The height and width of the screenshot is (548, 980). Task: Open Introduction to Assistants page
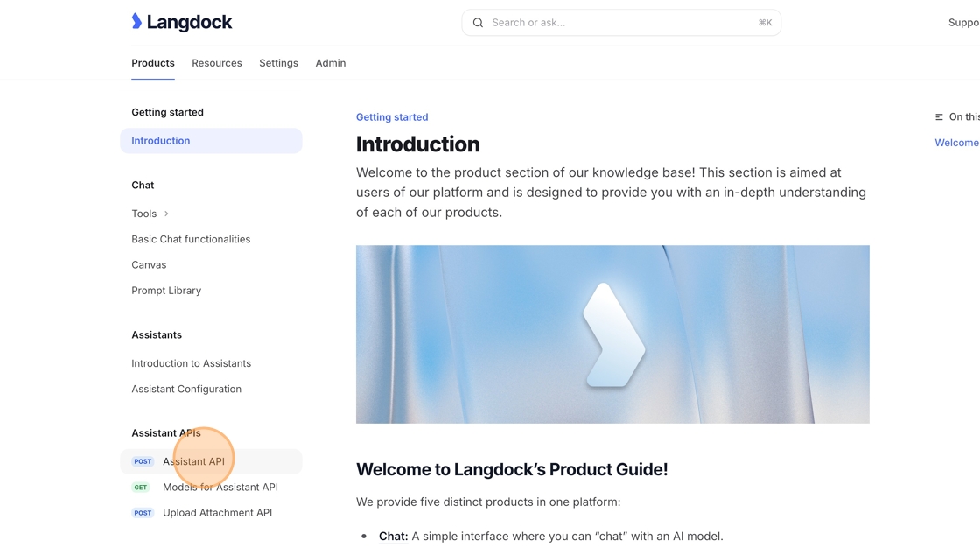(x=191, y=363)
